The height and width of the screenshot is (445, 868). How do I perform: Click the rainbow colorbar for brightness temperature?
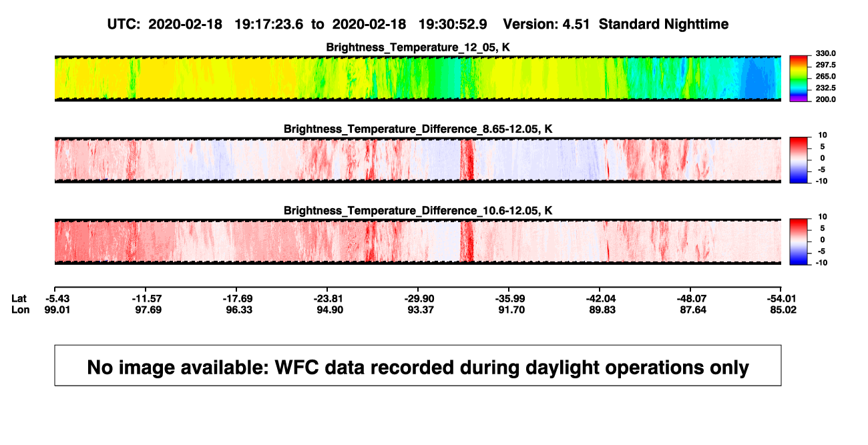click(799, 79)
